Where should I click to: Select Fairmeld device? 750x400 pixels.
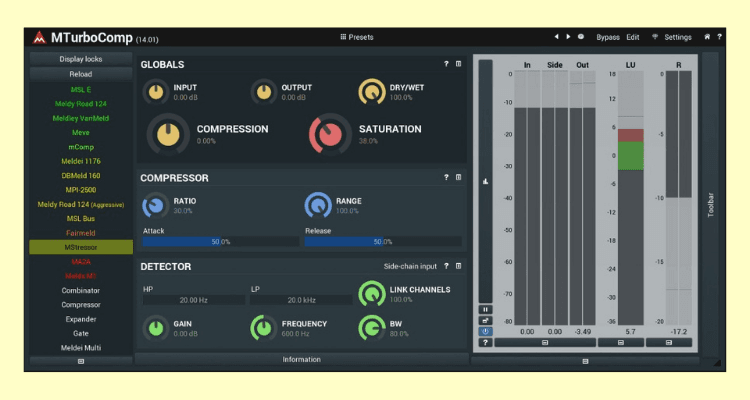click(x=81, y=233)
